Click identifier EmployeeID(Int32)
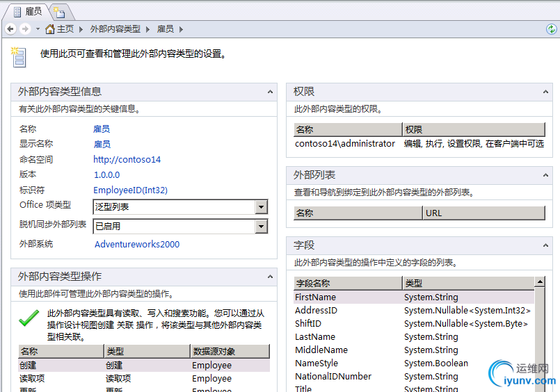The height and width of the screenshot is (392, 560). pyautogui.click(x=130, y=190)
